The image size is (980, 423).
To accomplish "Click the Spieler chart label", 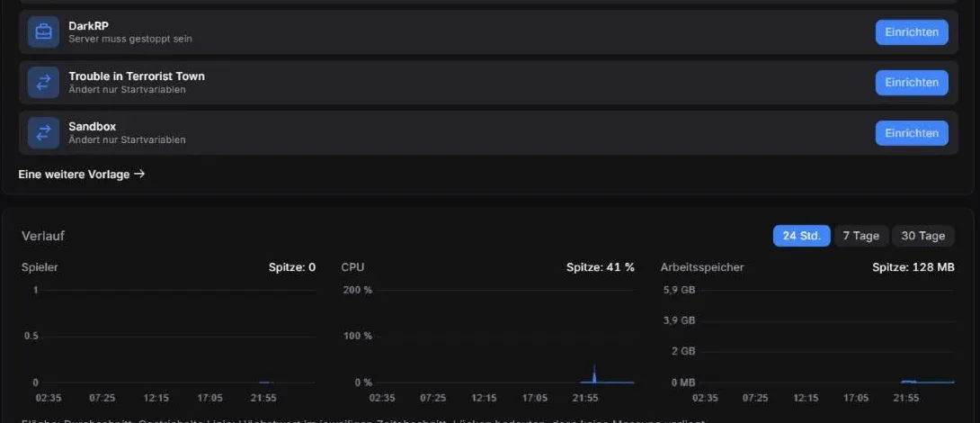I will 40,268.
